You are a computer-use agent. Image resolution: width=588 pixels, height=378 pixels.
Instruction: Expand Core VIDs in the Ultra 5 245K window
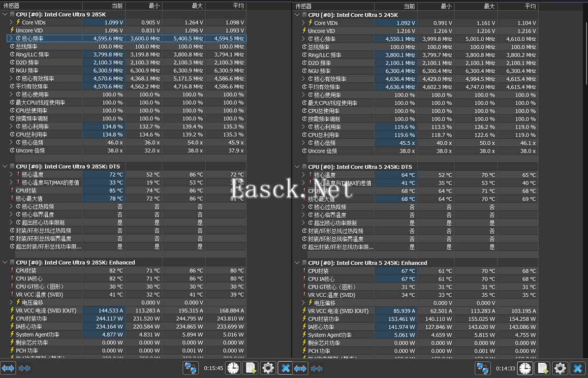click(303, 23)
